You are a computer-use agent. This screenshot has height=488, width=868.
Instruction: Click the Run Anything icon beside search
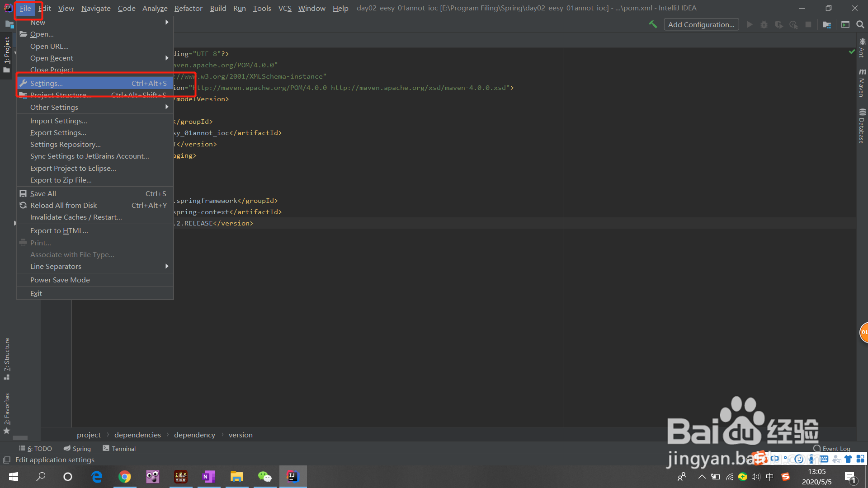845,24
